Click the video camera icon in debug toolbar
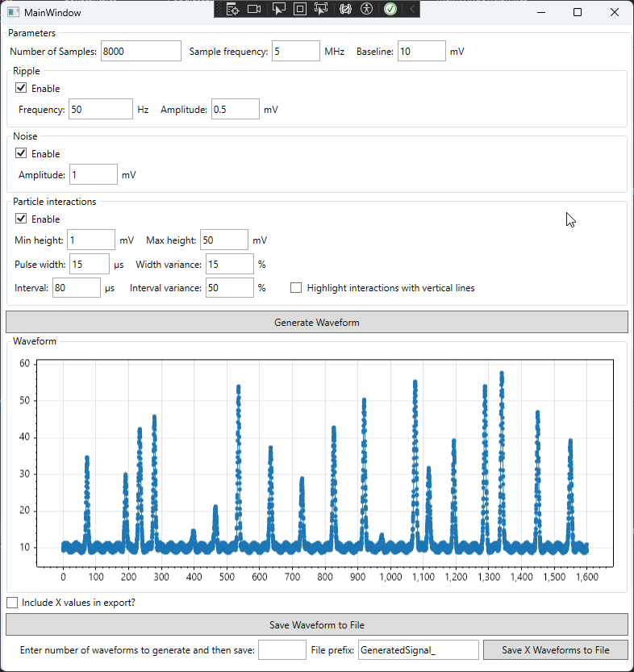The image size is (634, 672). pos(255,9)
